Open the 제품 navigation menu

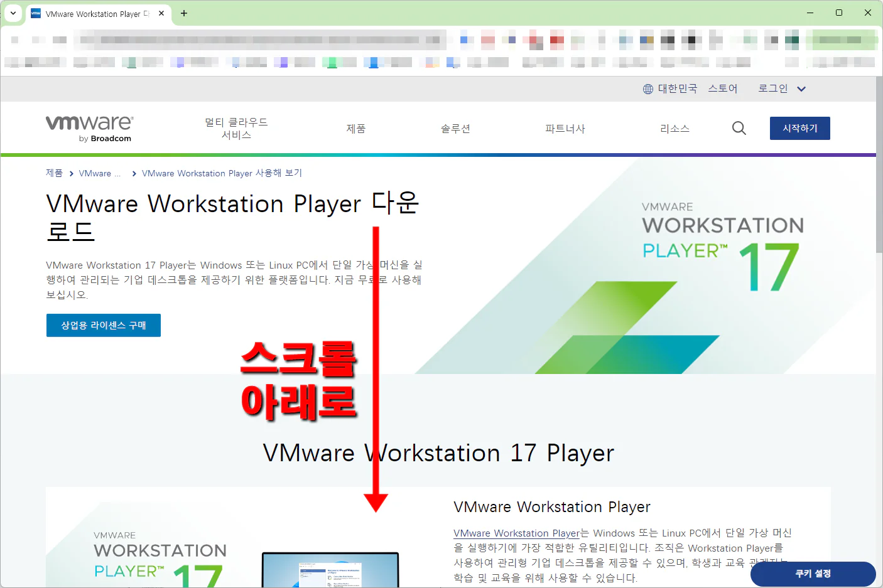click(355, 128)
